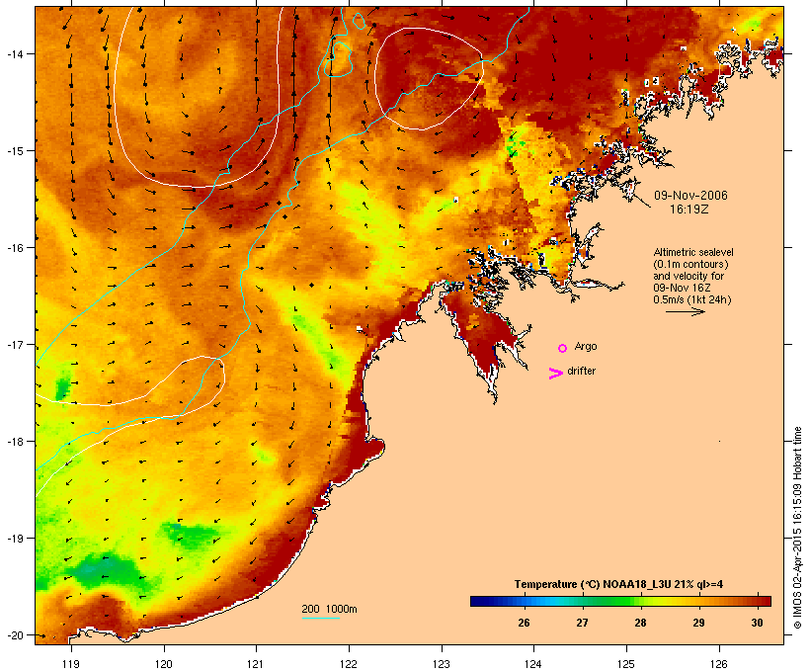Click the latitude axis label -16

(14, 248)
